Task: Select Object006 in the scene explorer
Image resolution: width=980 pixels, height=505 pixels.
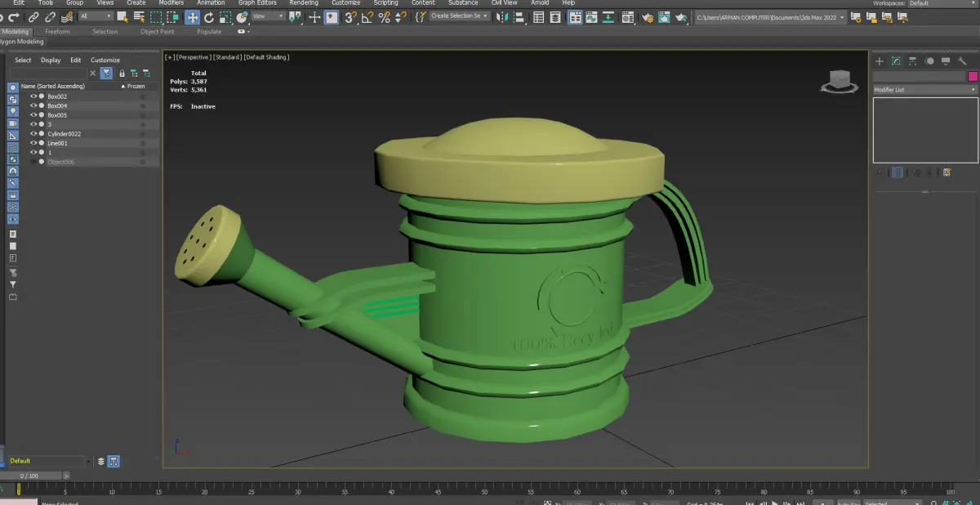Action: click(x=60, y=162)
